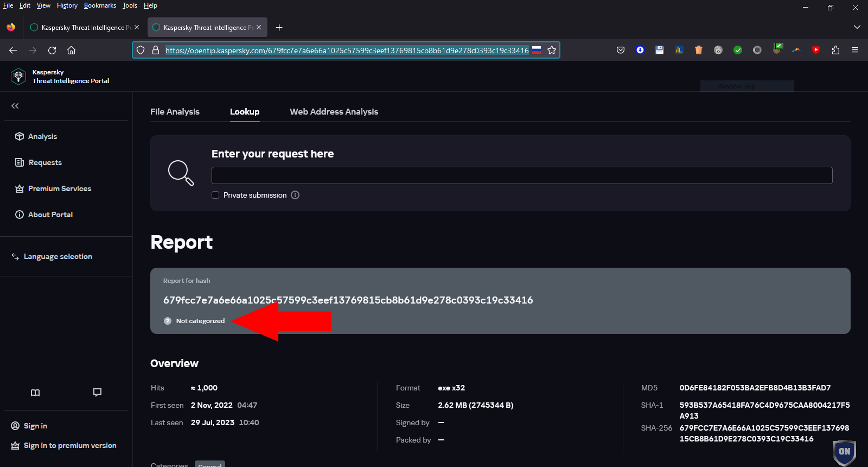Open a new browser tab
868x467 pixels.
coord(279,27)
